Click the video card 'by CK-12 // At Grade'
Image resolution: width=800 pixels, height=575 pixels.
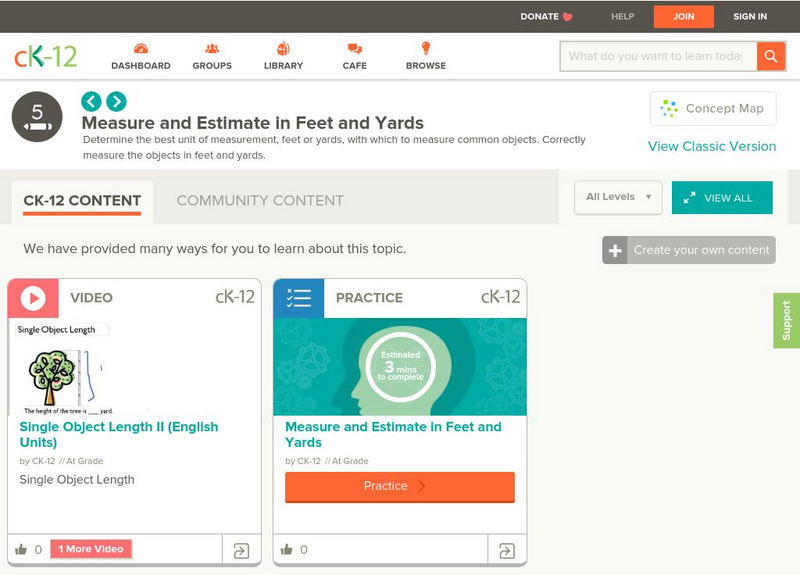tap(61, 461)
